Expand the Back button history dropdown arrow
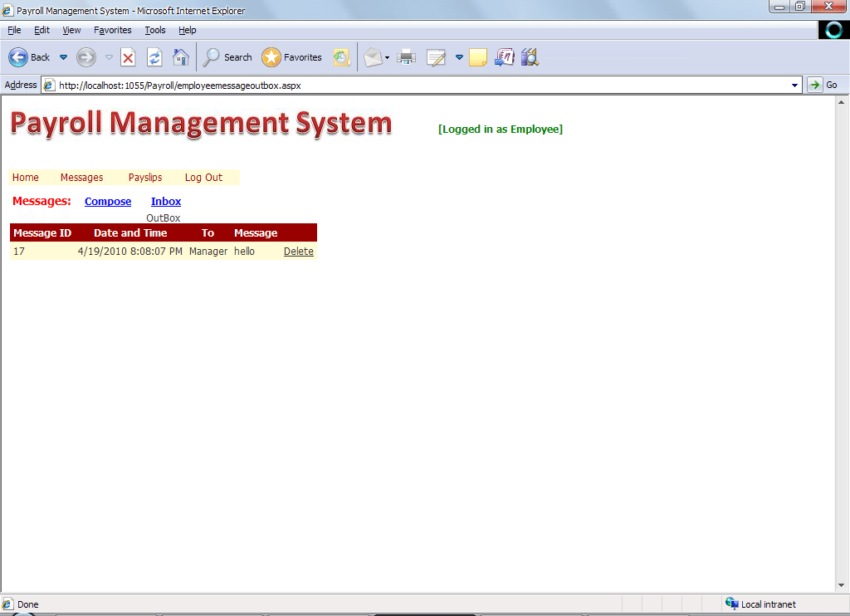 click(x=63, y=57)
